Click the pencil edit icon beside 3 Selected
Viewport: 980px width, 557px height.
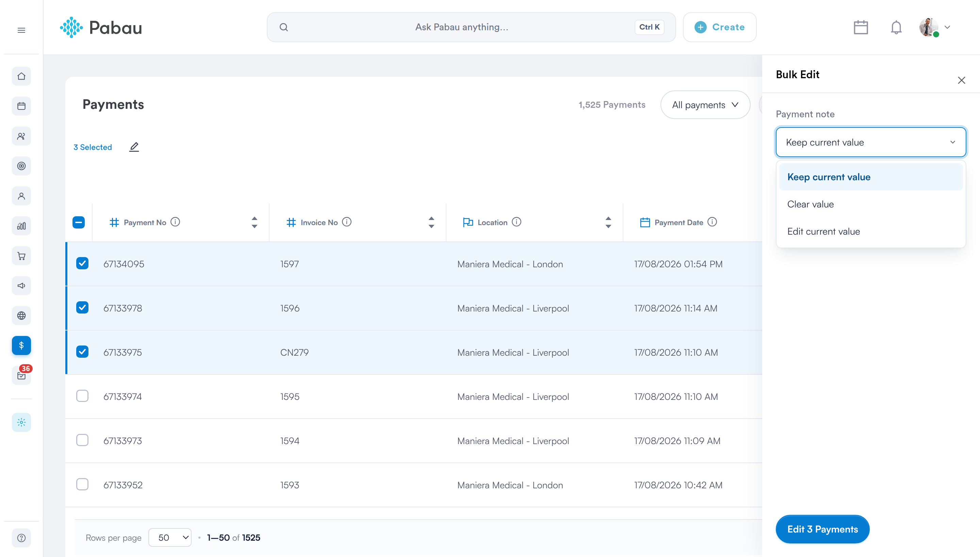tap(134, 147)
